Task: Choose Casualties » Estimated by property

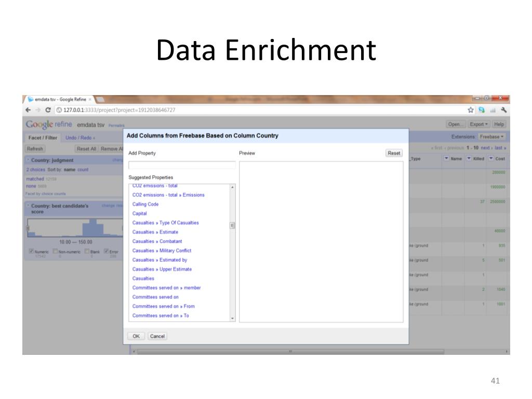Action: [160, 260]
